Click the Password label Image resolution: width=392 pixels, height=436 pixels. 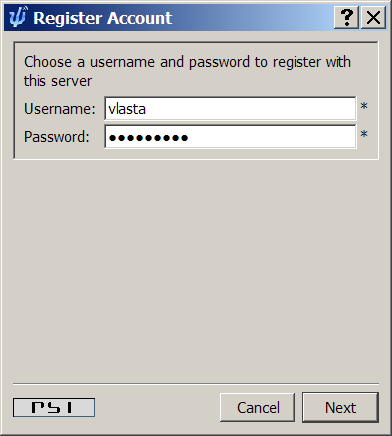click(x=57, y=137)
